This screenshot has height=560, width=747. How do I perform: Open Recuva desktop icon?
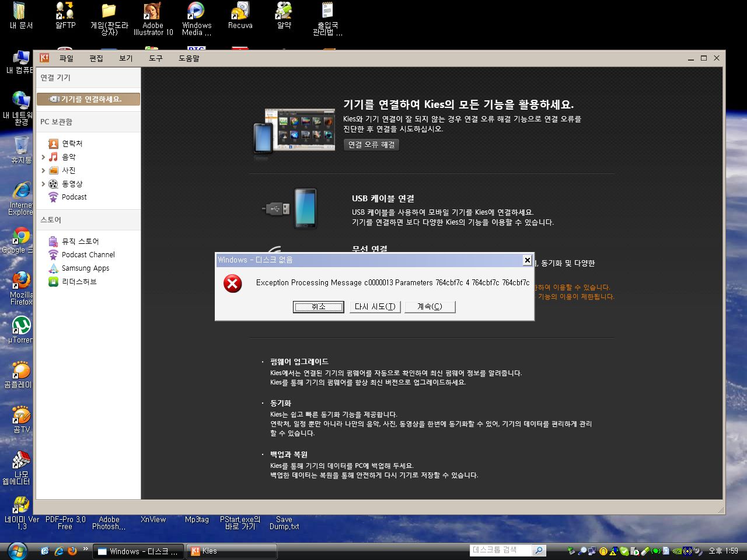point(240,16)
